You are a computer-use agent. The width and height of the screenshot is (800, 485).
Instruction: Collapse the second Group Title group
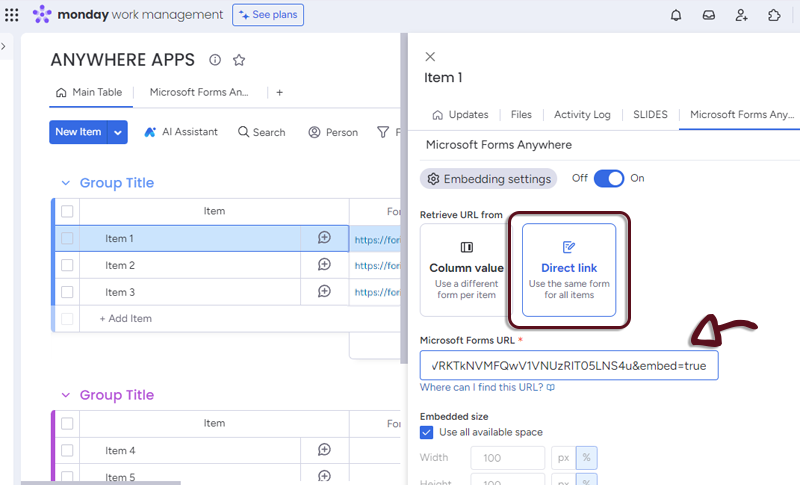(66, 395)
